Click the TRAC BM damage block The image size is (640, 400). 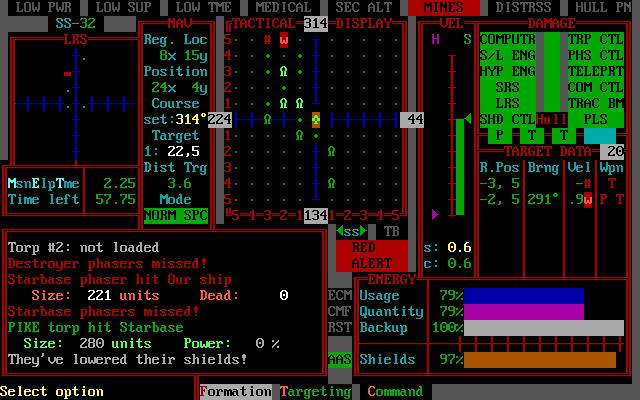tap(595, 103)
